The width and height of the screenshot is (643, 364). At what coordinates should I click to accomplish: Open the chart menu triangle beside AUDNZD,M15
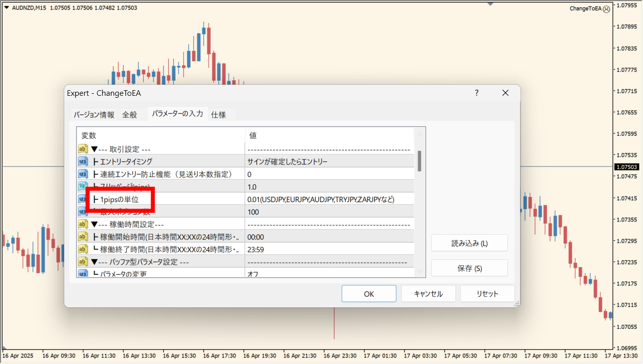point(6,8)
